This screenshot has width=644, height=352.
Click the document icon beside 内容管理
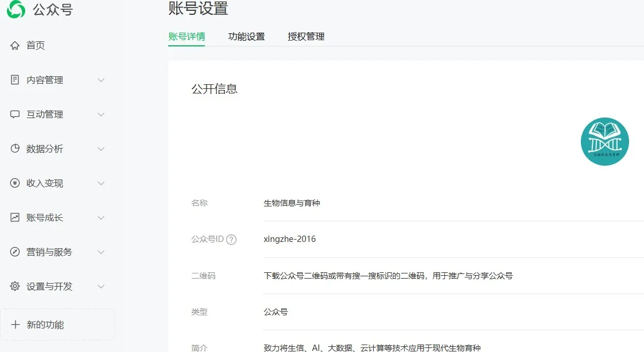point(15,80)
